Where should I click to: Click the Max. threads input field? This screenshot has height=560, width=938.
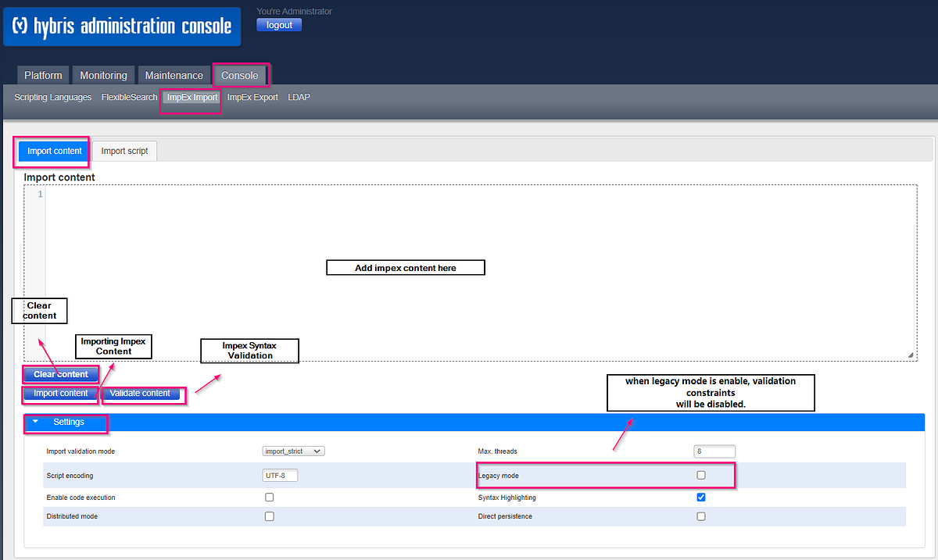[714, 451]
